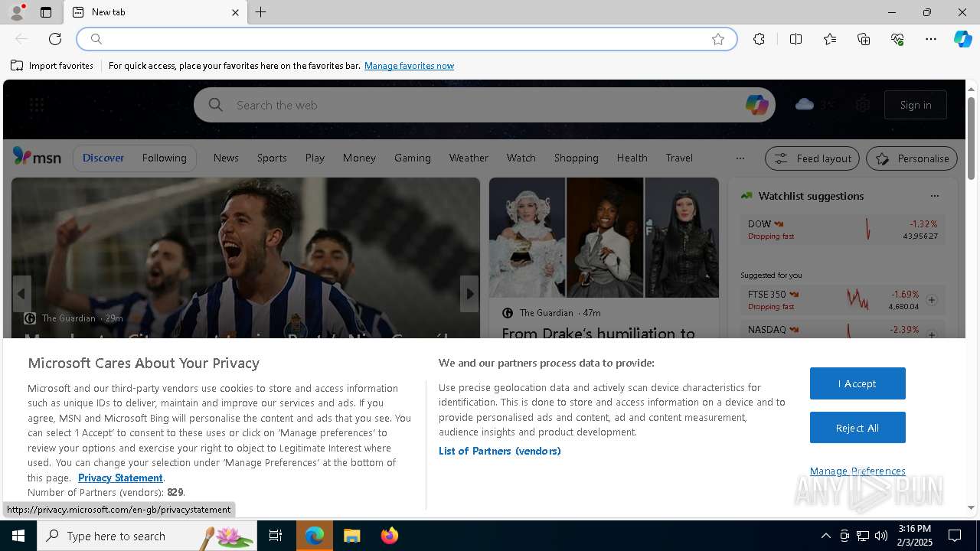Open the Play menu item
Image resolution: width=980 pixels, height=551 pixels.
pos(315,158)
